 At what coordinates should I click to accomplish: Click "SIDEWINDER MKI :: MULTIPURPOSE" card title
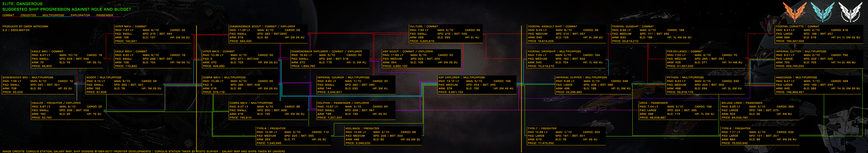pyautogui.click(x=28, y=77)
